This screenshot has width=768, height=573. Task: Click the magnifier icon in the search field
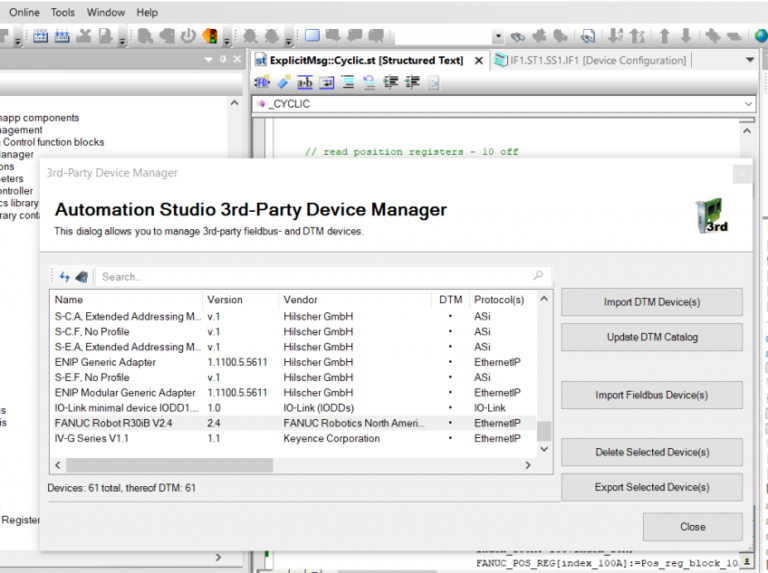click(x=538, y=276)
